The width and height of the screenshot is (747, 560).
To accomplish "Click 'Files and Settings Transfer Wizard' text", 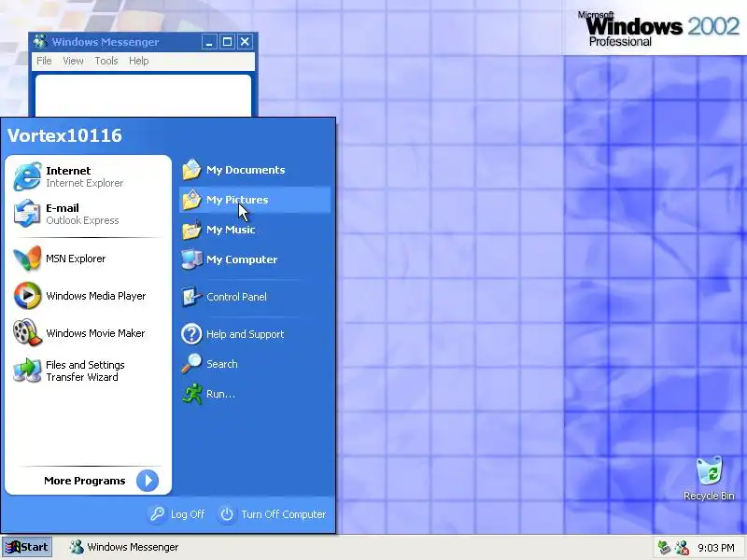I will tap(85, 371).
